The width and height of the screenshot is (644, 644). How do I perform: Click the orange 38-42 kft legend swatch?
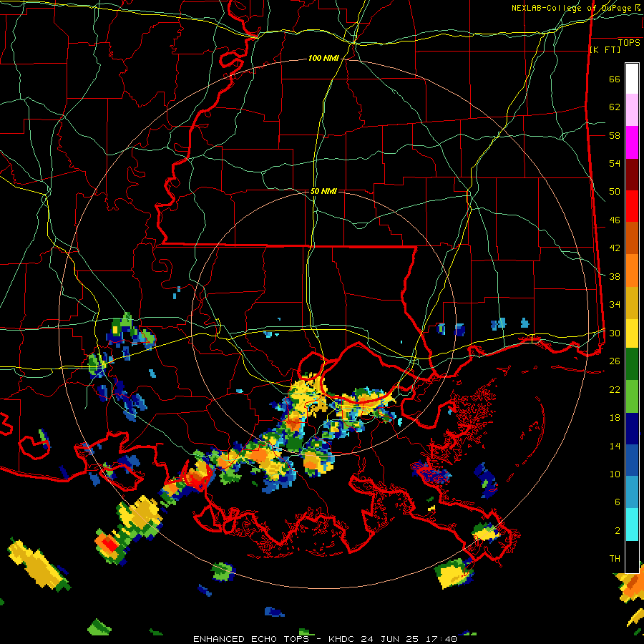click(x=632, y=270)
